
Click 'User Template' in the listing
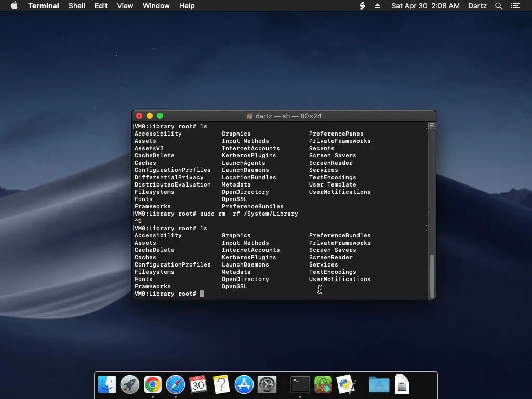[x=332, y=184]
